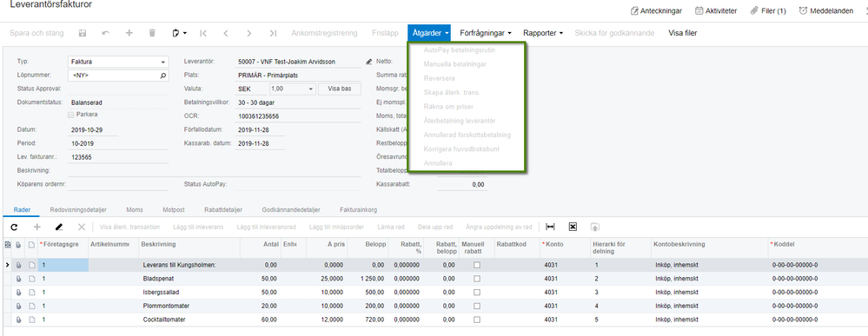Check Manuell rabatt for Cocktailtomater row

(477, 320)
